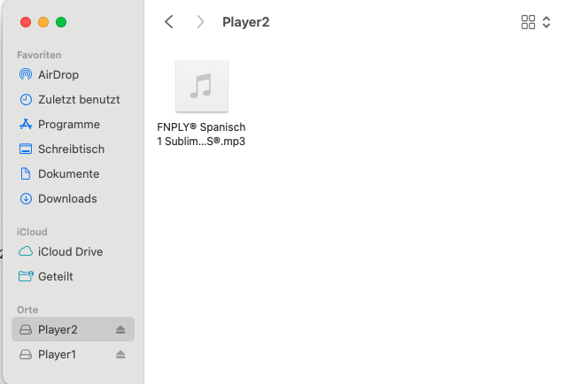Select the Player1 drive in Orte
This screenshot has width=588, height=384.
pos(73,355)
